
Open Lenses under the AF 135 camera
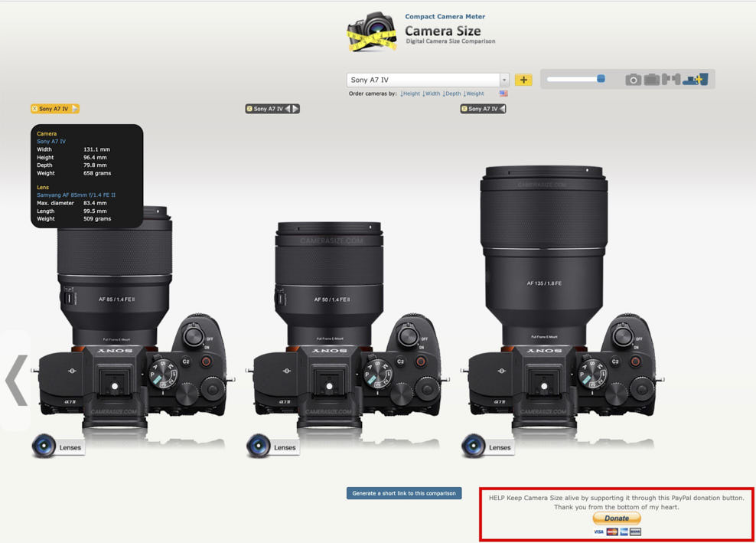tap(488, 447)
